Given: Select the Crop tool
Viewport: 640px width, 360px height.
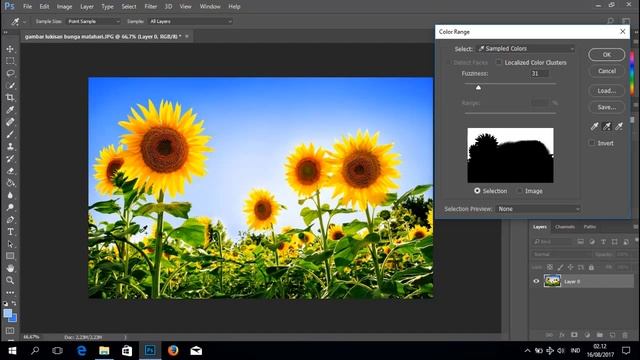Looking at the screenshot, I should tap(10, 98).
